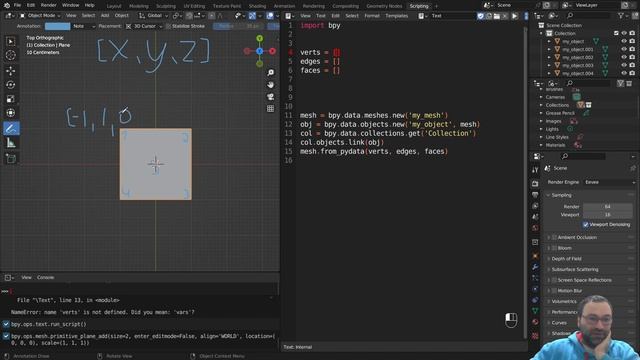Expand the Depth of Field panel

tap(566, 259)
